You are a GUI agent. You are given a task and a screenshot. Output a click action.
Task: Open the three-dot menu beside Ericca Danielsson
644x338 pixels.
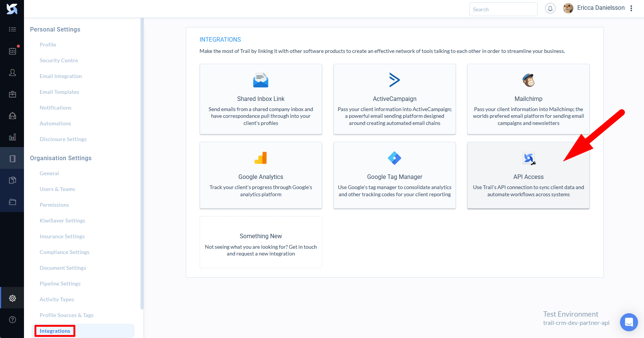(632, 8)
